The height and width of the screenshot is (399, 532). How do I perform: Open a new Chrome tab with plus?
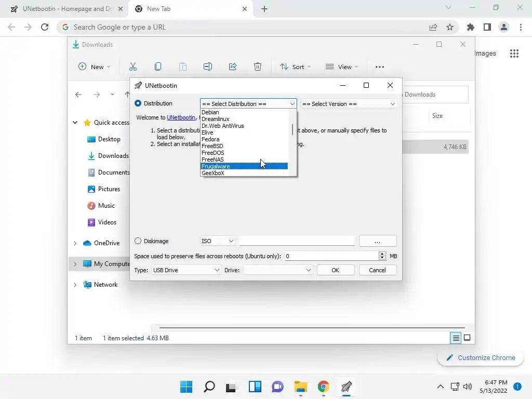264,9
